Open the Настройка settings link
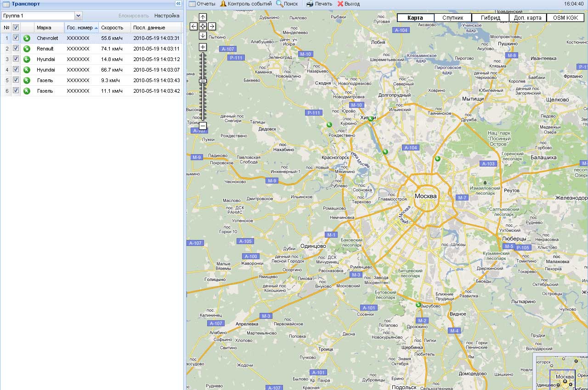This screenshot has width=588, height=390. pos(167,16)
